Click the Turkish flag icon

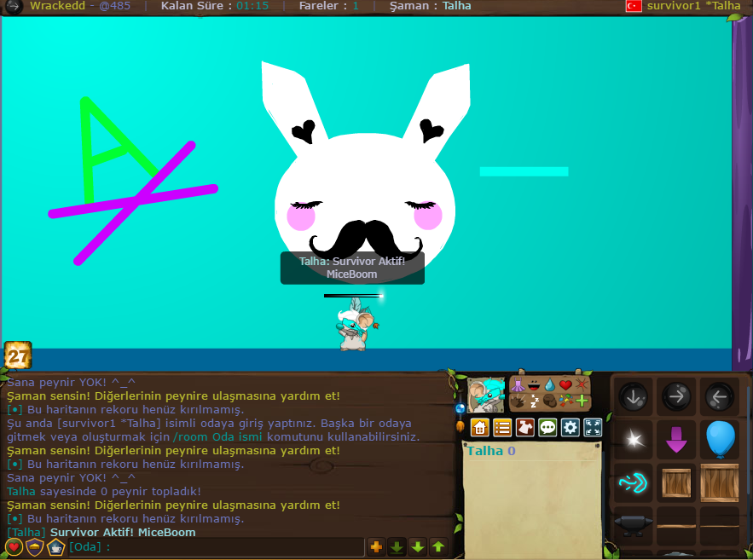click(x=634, y=6)
